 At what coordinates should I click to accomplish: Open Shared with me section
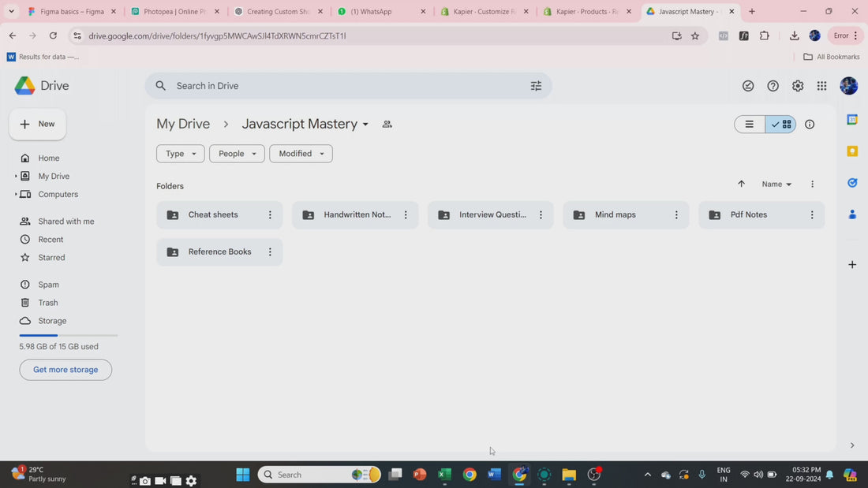65,222
